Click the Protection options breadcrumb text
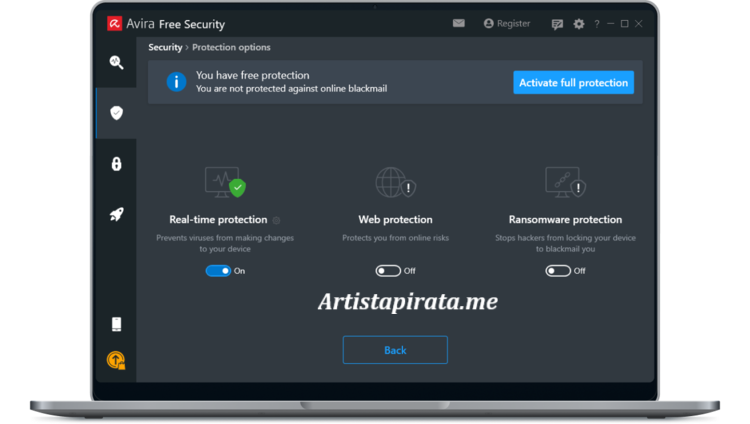This screenshot has width=750, height=424. pos(231,47)
